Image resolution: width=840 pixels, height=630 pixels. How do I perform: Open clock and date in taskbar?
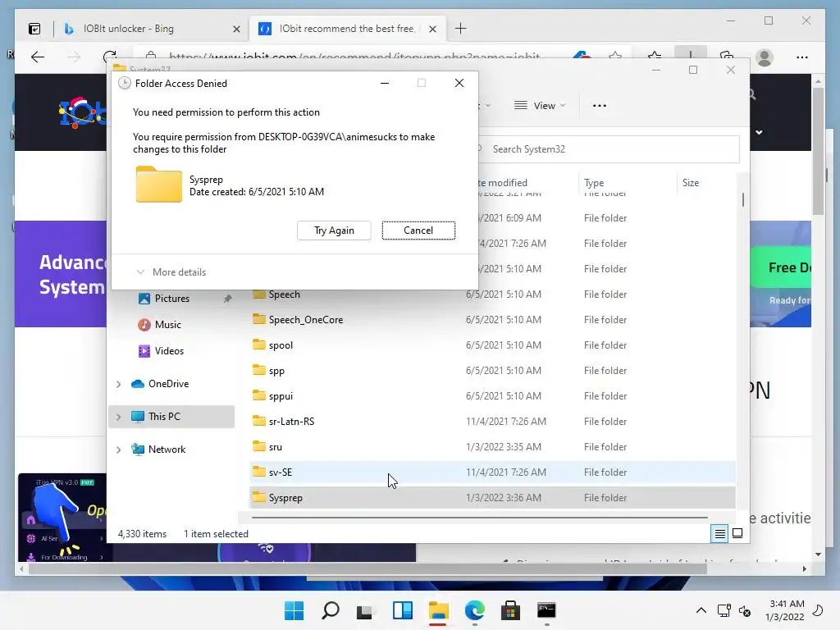tap(785, 610)
